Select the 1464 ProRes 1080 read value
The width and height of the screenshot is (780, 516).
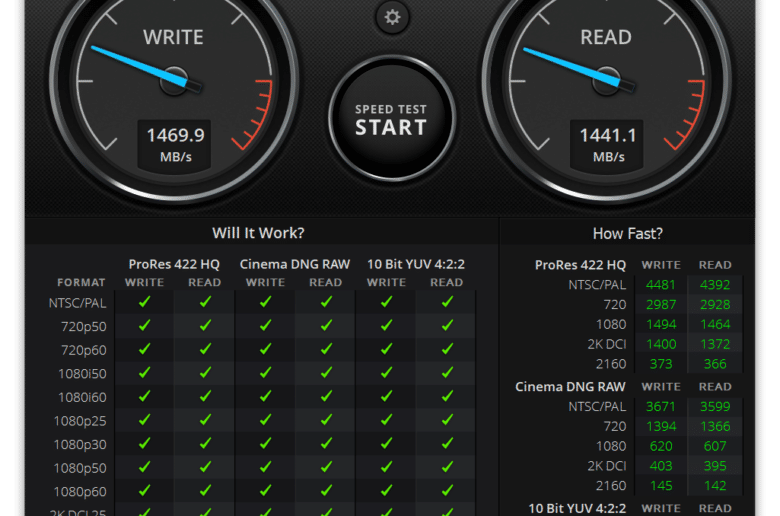tap(715, 324)
